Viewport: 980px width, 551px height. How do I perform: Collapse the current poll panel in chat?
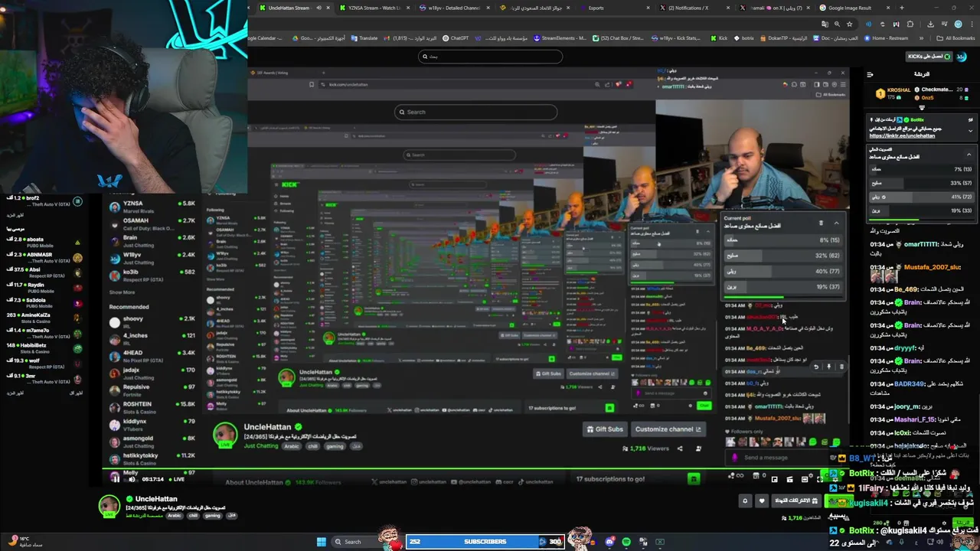coord(969,154)
